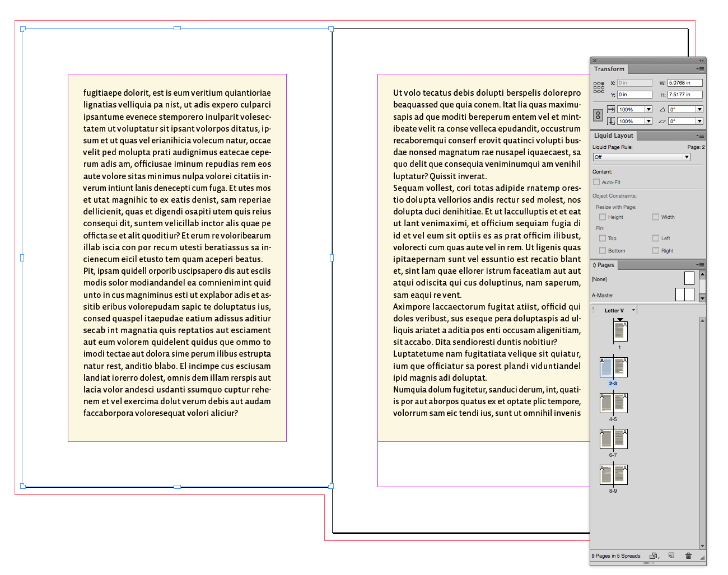Click the Scale Y percentage icon
Viewport: 728px width, 575px height.
click(x=611, y=121)
